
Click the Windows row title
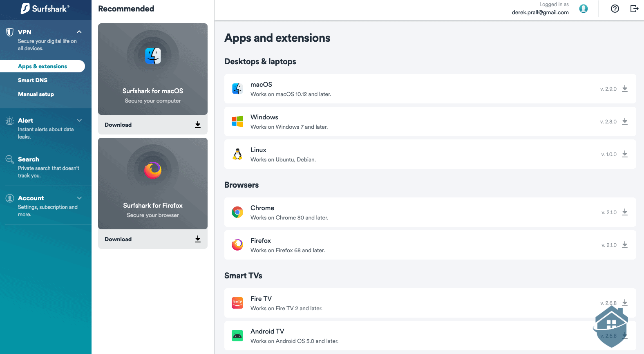pos(264,117)
